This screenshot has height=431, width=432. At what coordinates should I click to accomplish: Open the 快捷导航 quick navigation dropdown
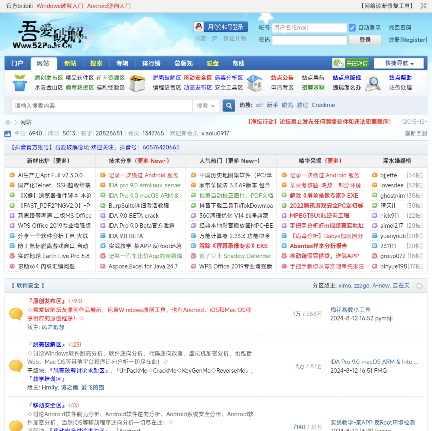[399, 63]
